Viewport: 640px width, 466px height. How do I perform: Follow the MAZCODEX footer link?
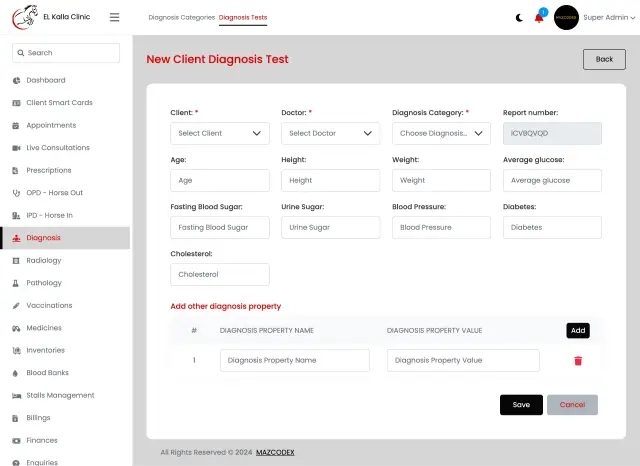click(x=275, y=453)
